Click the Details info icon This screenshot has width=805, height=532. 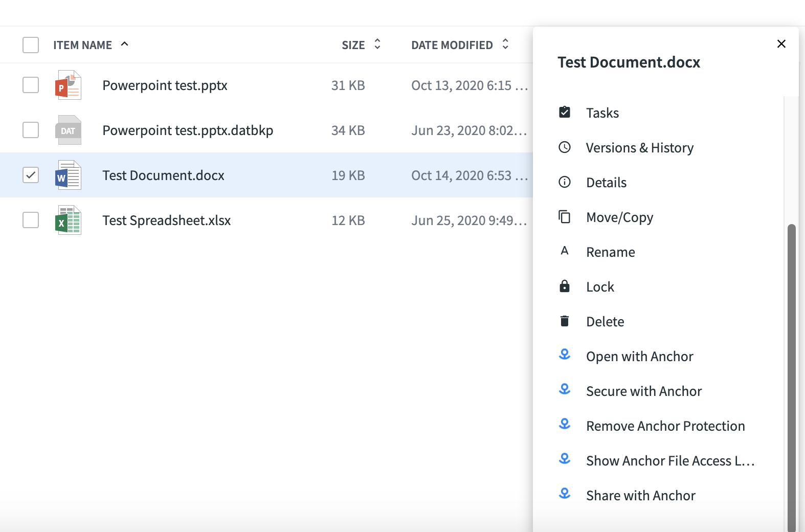(565, 182)
